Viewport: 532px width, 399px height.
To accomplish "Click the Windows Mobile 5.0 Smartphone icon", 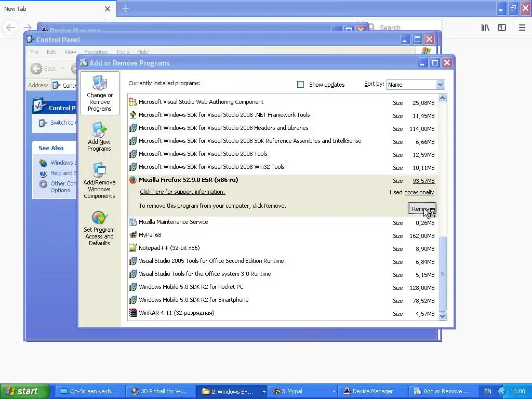I will (133, 300).
